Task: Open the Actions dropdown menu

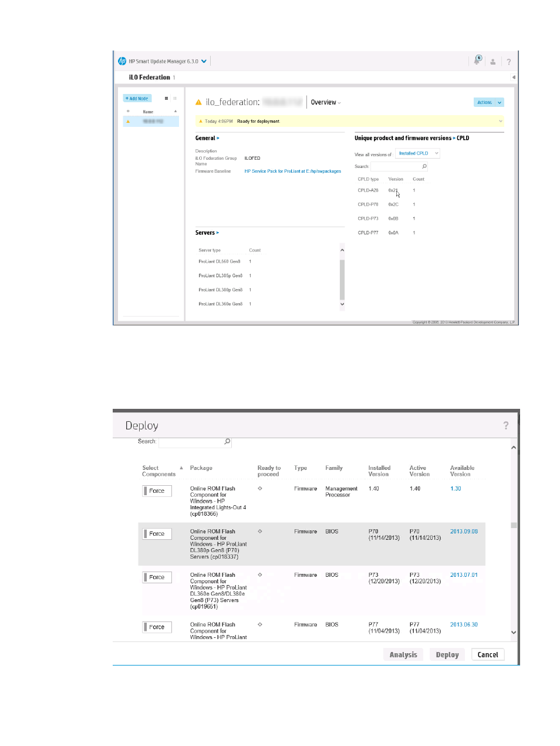Action: (x=489, y=102)
